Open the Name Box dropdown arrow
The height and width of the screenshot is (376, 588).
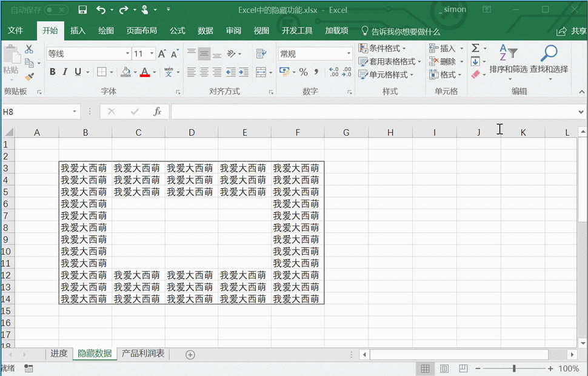point(76,112)
